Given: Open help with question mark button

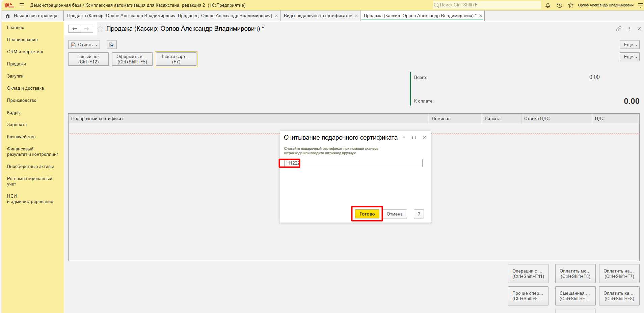Looking at the screenshot, I should click(419, 214).
